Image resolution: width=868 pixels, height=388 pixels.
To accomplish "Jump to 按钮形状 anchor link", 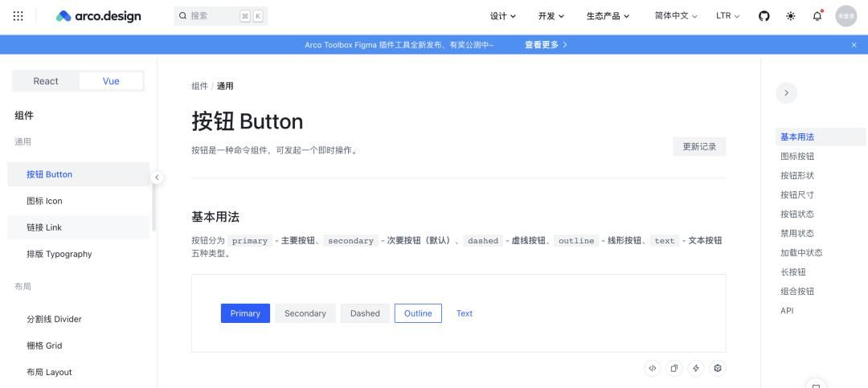I will coord(797,175).
